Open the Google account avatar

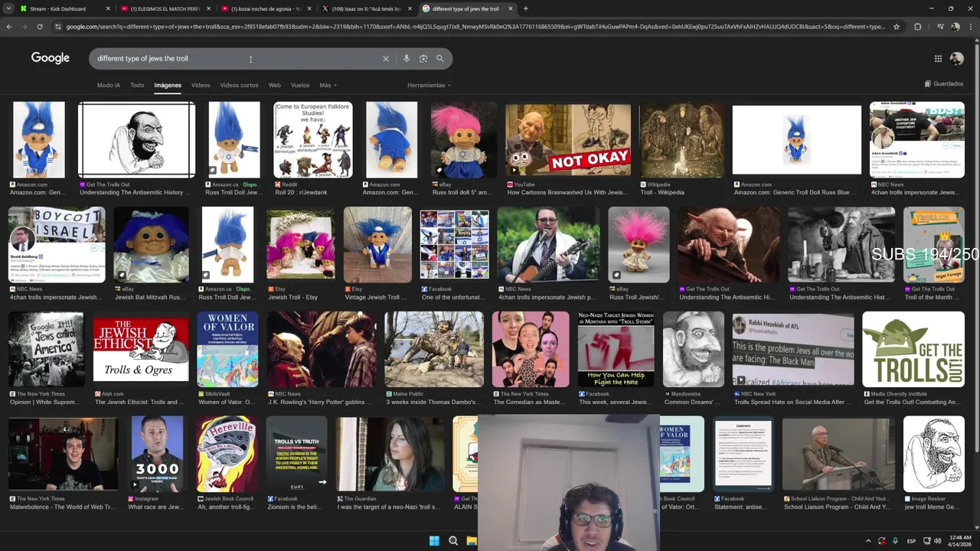tap(956, 59)
